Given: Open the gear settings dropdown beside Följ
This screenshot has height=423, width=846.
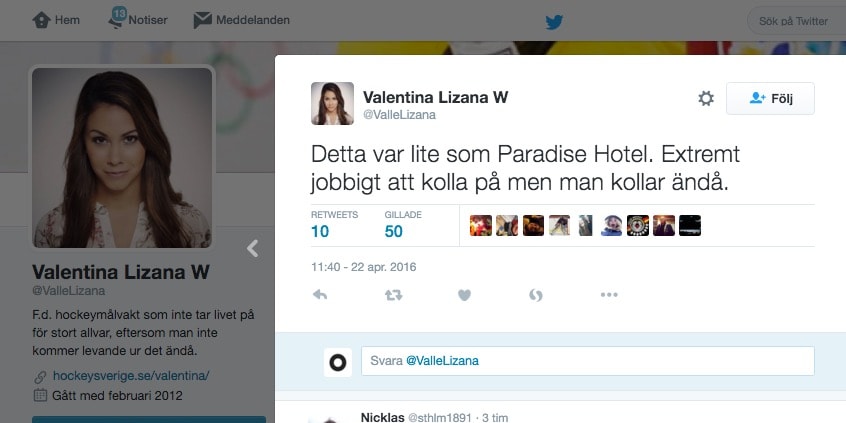Looking at the screenshot, I should click(706, 98).
